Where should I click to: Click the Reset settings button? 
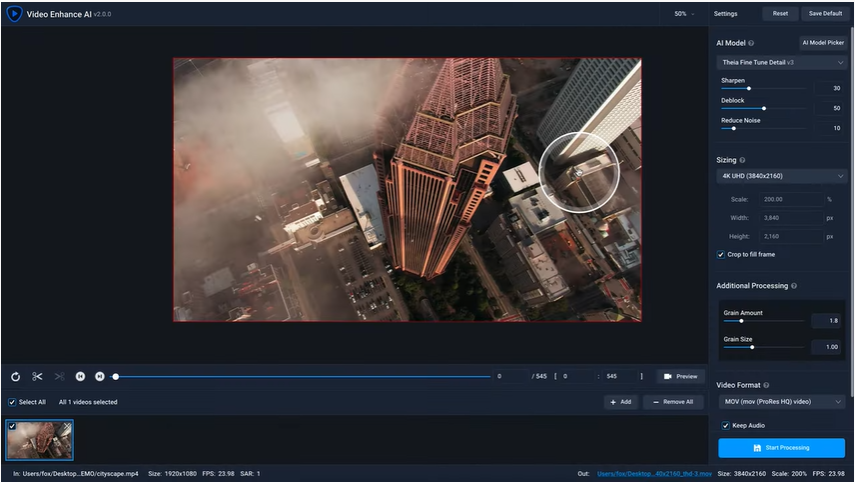780,14
